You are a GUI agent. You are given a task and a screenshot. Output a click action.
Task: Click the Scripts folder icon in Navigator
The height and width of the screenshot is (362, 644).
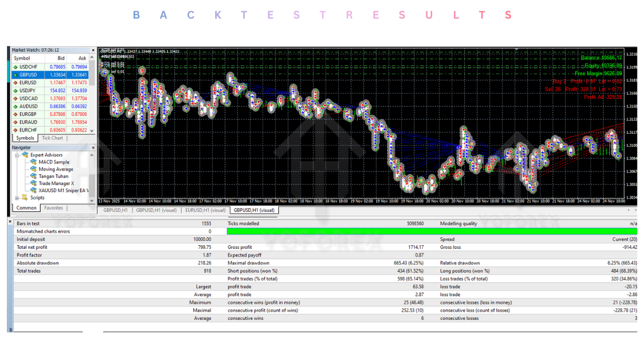click(25, 198)
